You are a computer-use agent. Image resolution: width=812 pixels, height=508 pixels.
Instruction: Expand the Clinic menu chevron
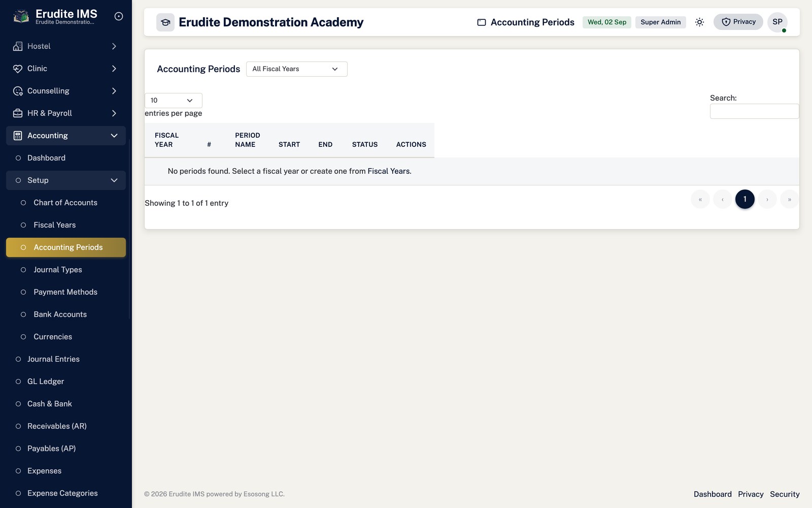point(114,69)
